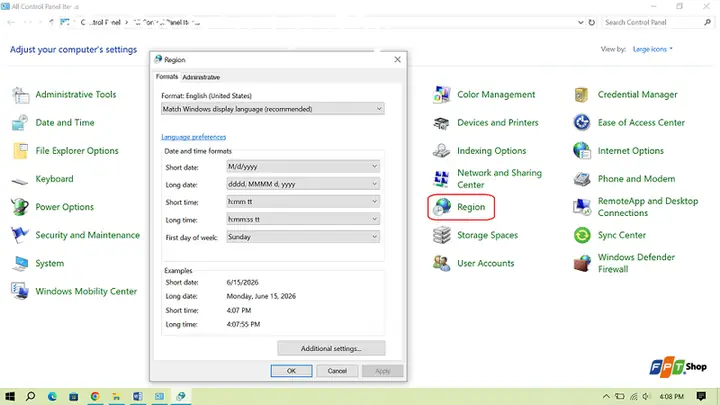Open Date and Time icon
Viewport: 720px width, 405px height.
click(20, 123)
